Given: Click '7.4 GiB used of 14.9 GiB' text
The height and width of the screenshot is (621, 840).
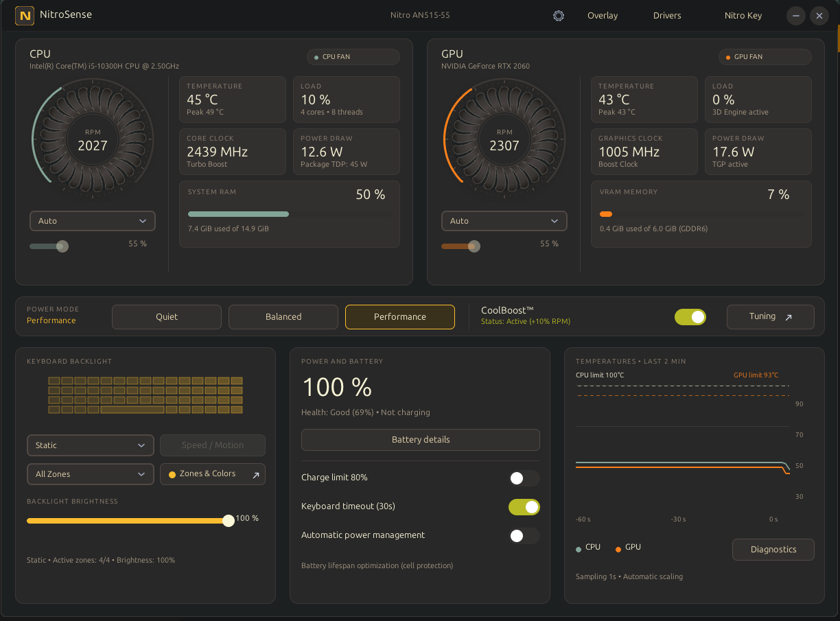Looking at the screenshot, I should tap(229, 229).
